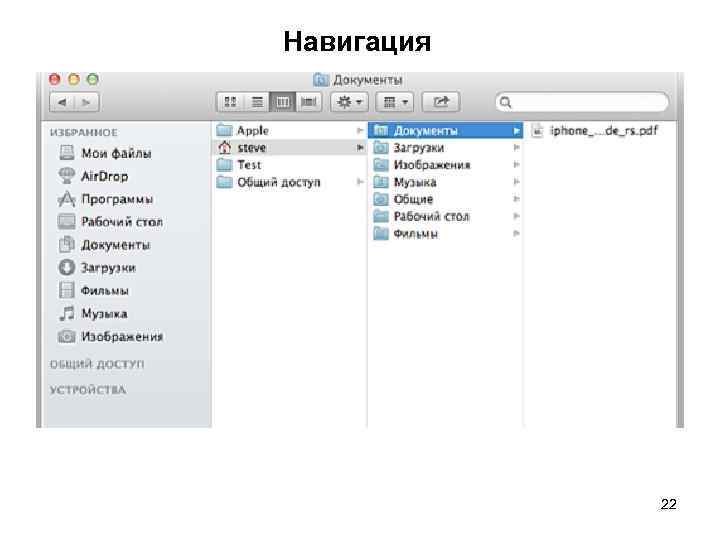Expand the УСТРОЙСТВА sidebar section
This screenshot has height=540, width=720.
[88, 390]
